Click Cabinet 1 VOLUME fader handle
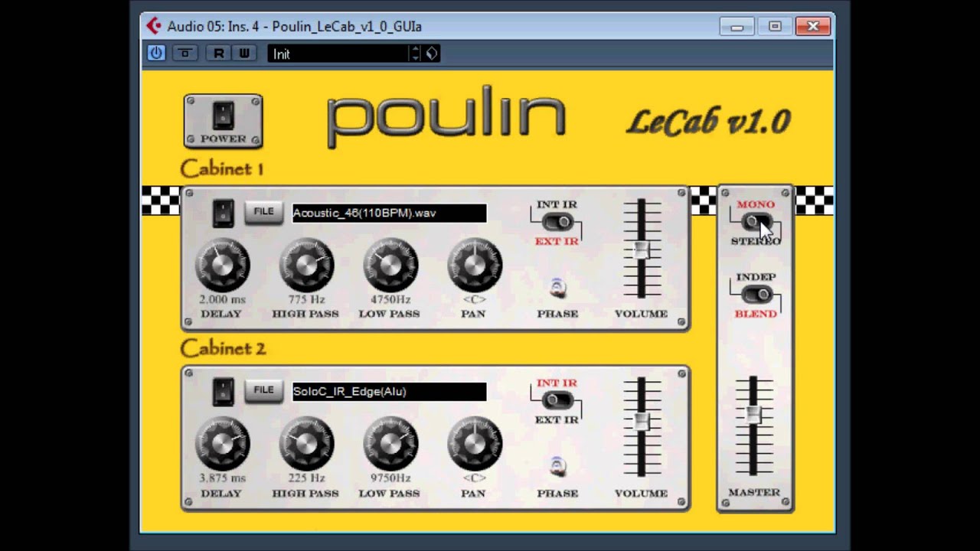980x551 pixels. coord(642,250)
